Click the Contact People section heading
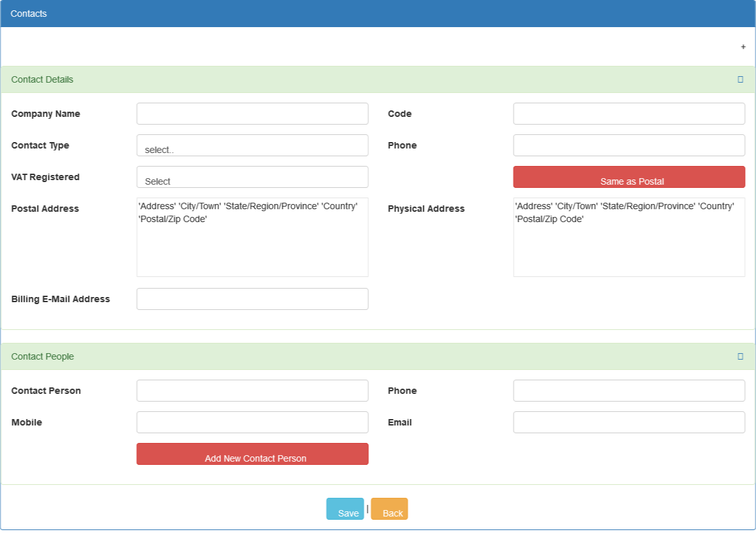 click(43, 356)
